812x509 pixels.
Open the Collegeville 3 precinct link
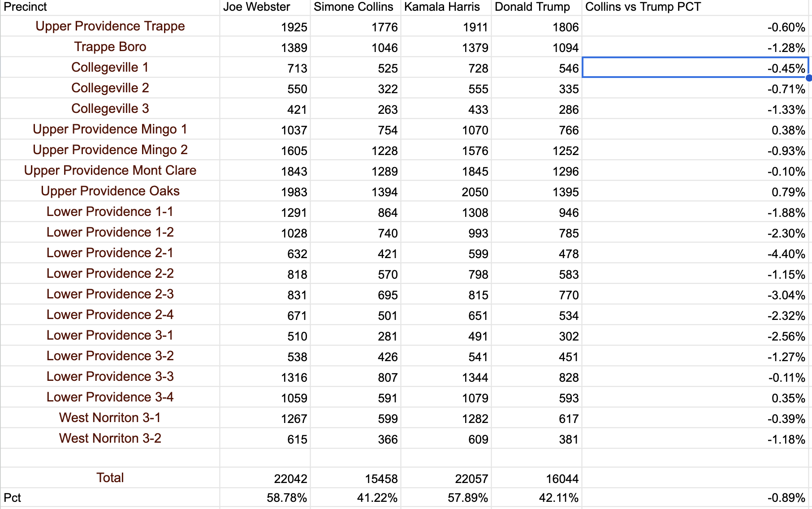110,108
